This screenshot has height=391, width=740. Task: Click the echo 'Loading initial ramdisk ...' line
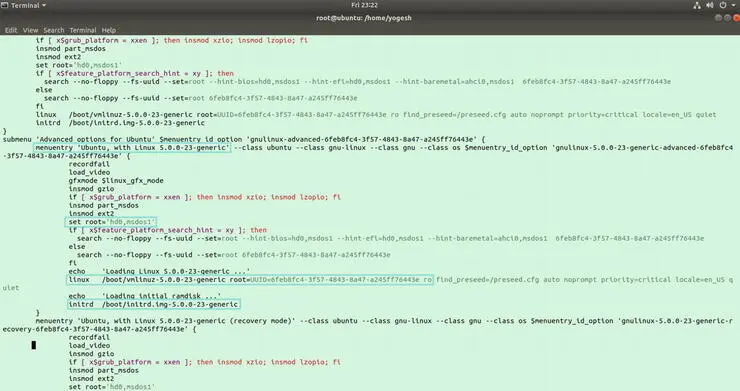(x=144, y=296)
